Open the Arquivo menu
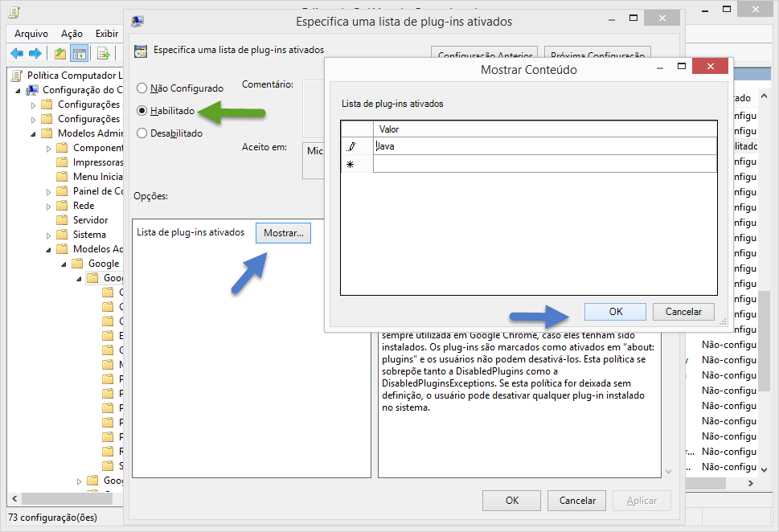The width and height of the screenshot is (779, 532). (31, 34)
